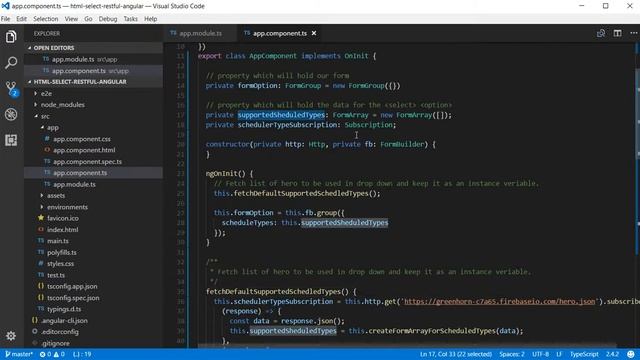
Task: Select app.component.ts under Open Editors
Action: point(93,71)
